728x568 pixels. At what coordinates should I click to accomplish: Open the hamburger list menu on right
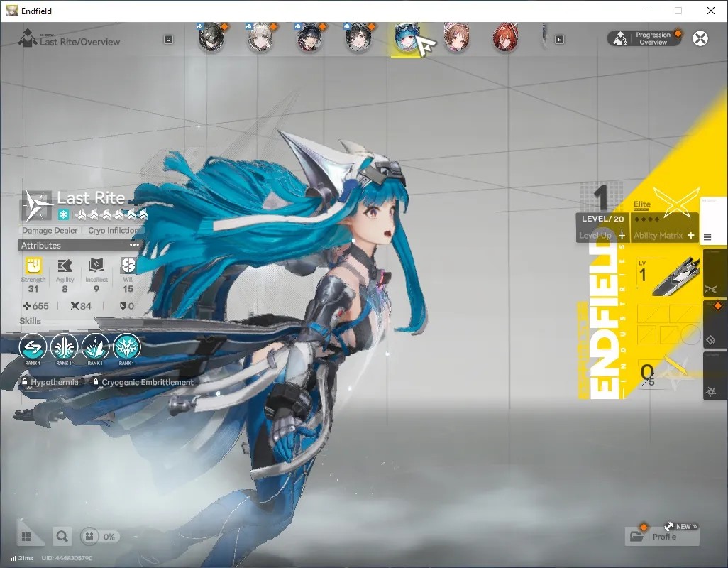tap(707, 237)
